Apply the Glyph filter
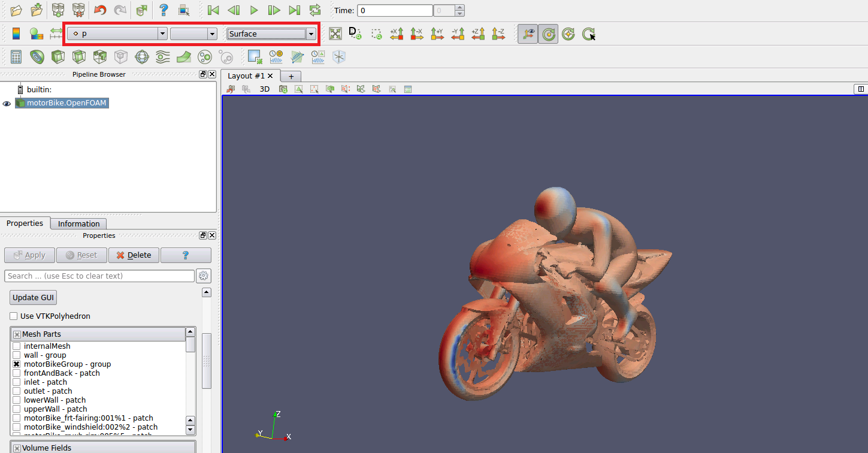The width and height of the screenshot is (868, 453). click(x=142, y=57)
